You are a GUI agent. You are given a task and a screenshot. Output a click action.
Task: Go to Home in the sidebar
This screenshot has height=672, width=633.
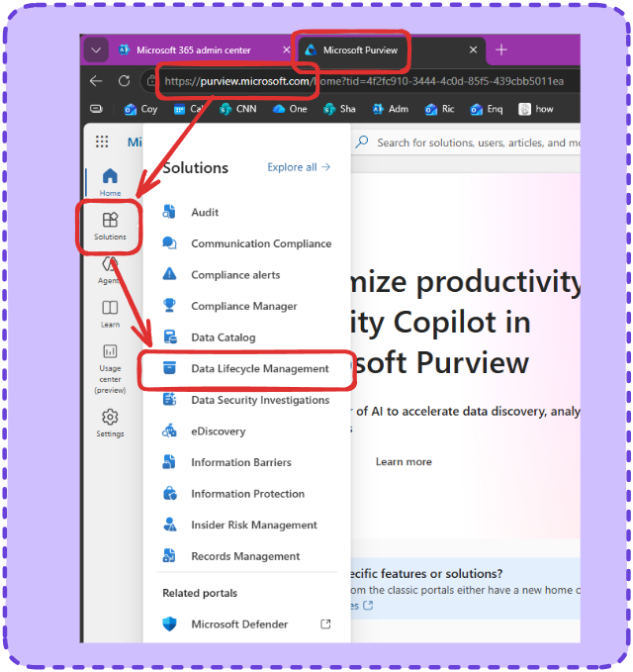point(110,181)
